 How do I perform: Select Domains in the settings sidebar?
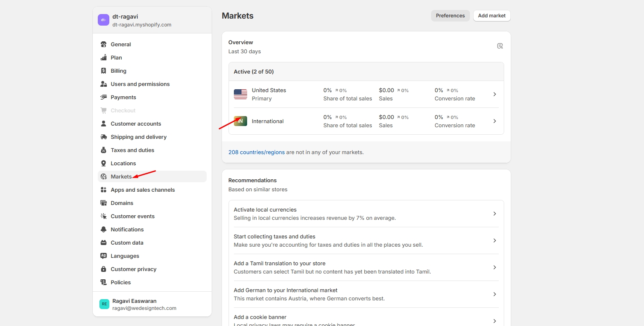[122, 203]
